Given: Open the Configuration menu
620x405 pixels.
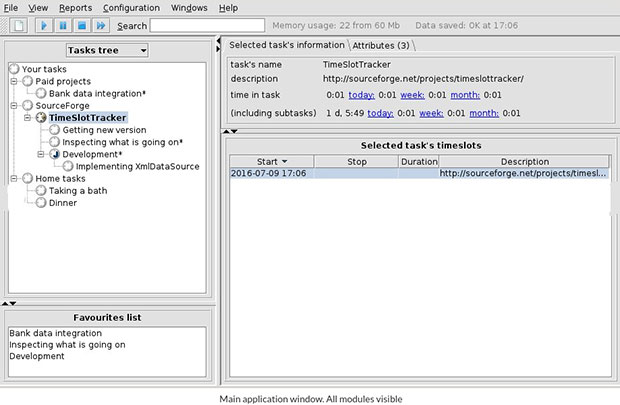Looking at the screenshot, I should coord(131,8).
